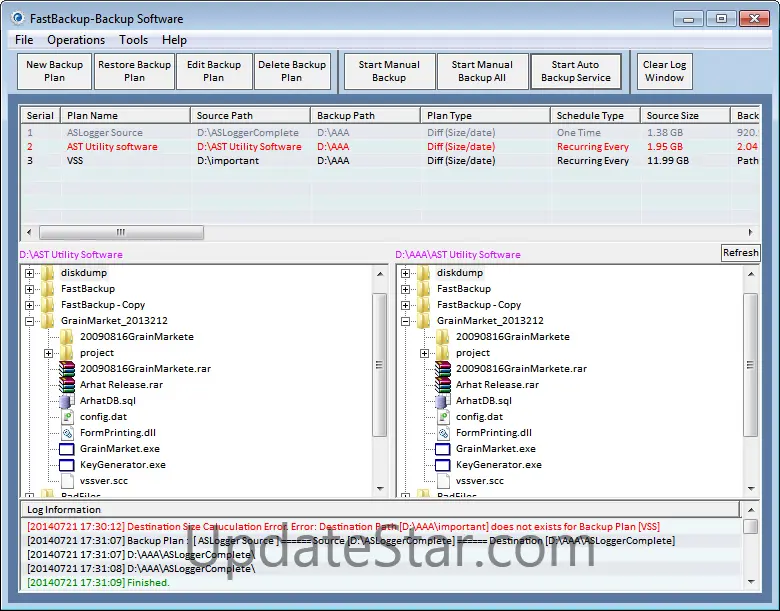The image size is (780, 611).
Task: Click Clear Log Window button
Action: click(665, 71)
